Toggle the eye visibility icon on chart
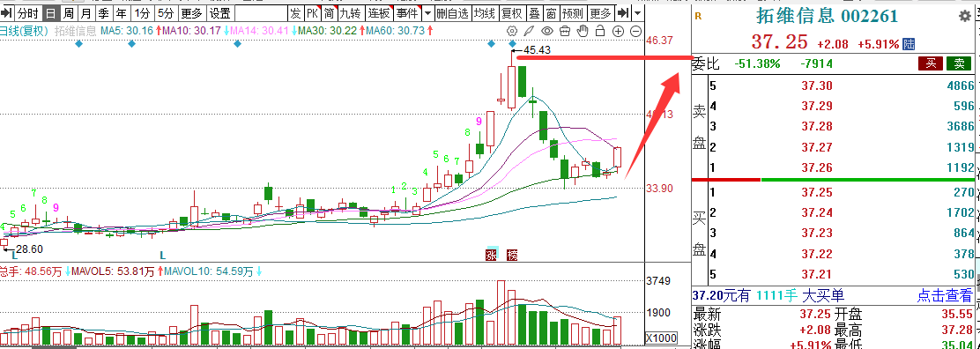This screenshot has width=980, height=349. click(x=547, y=31)
